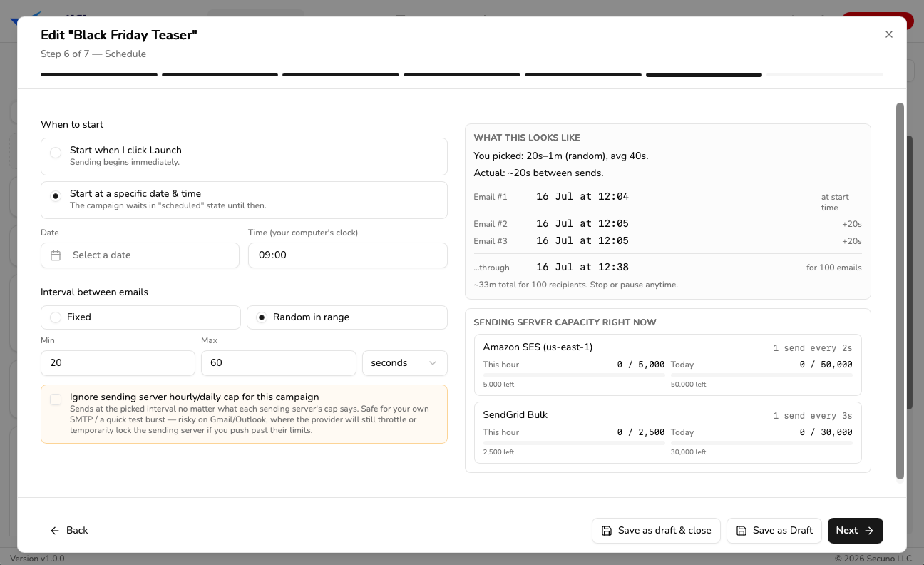Click the floppy icon on Save as Draft

coord(741,531)
